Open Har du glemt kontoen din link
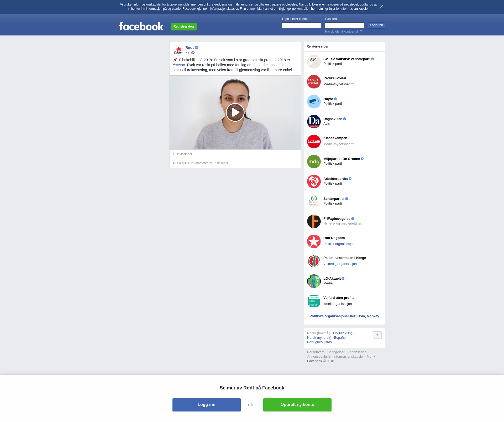The image size is (504, 422). pos(343,32)
